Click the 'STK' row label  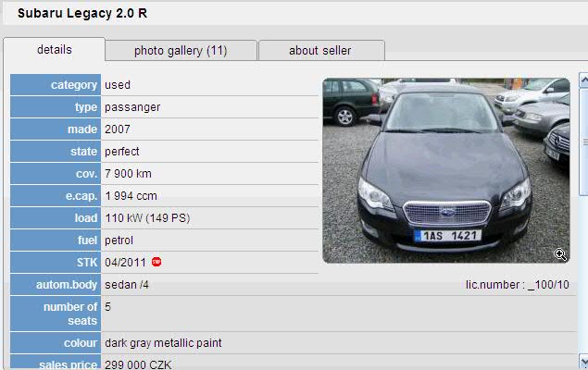coord(56,262)
